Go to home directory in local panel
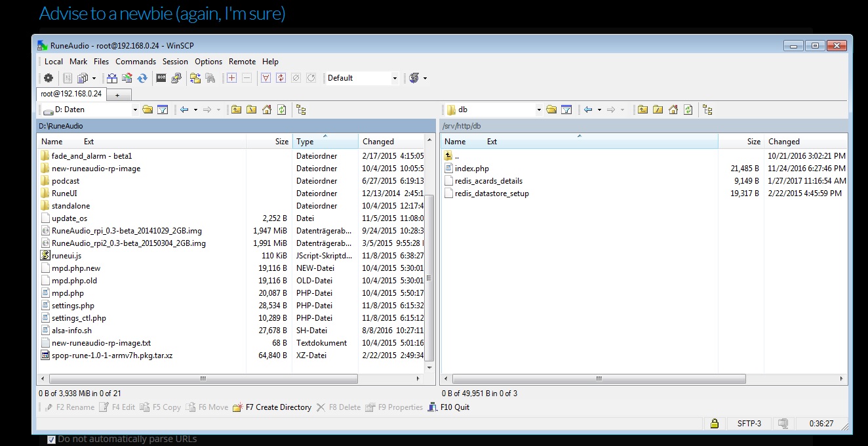The width and height of the screenshot is (868, 446). point(267,110)
